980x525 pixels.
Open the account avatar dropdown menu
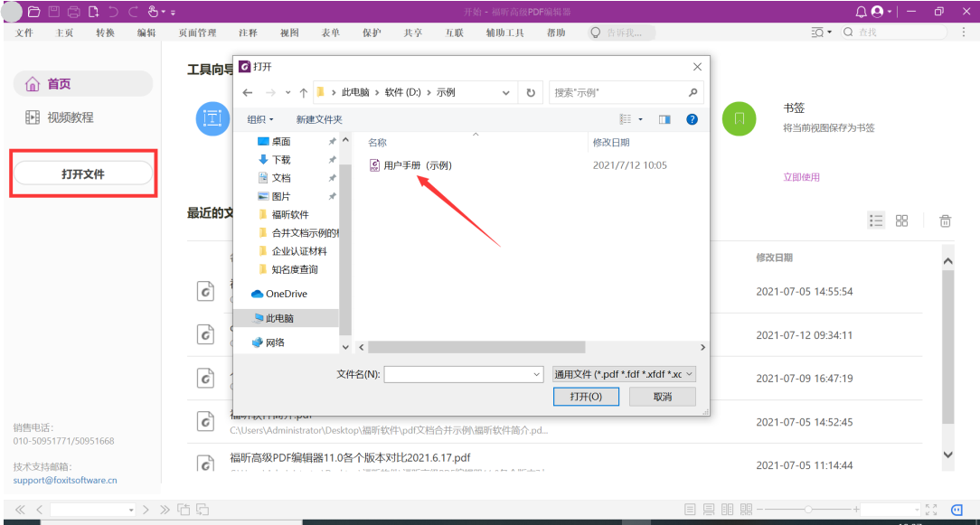point(877,12)
